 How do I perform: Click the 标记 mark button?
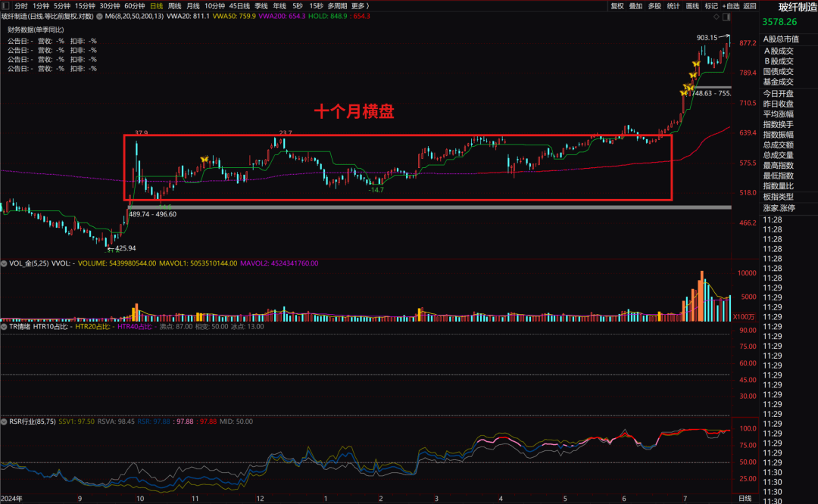pyautogui.click(x=711, y=6)
